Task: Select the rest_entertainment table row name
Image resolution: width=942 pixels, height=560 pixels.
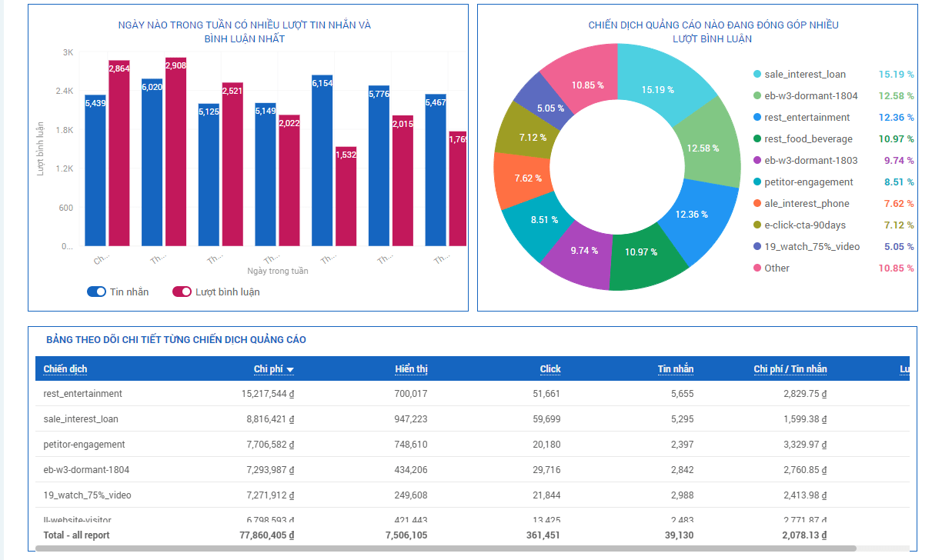Action: point(83,394)
